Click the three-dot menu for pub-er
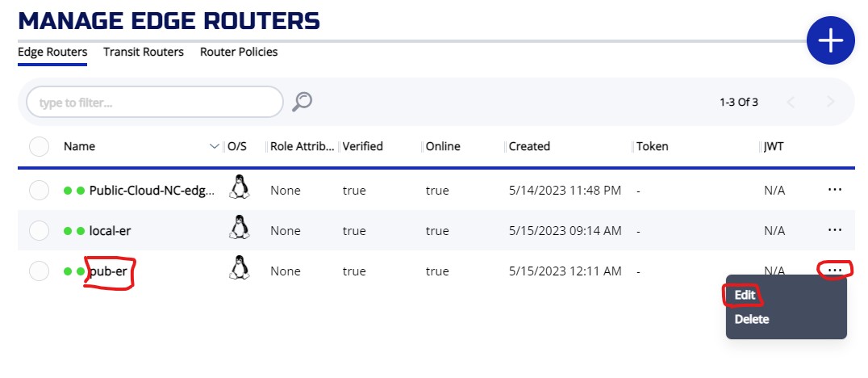 pos(835,270)
